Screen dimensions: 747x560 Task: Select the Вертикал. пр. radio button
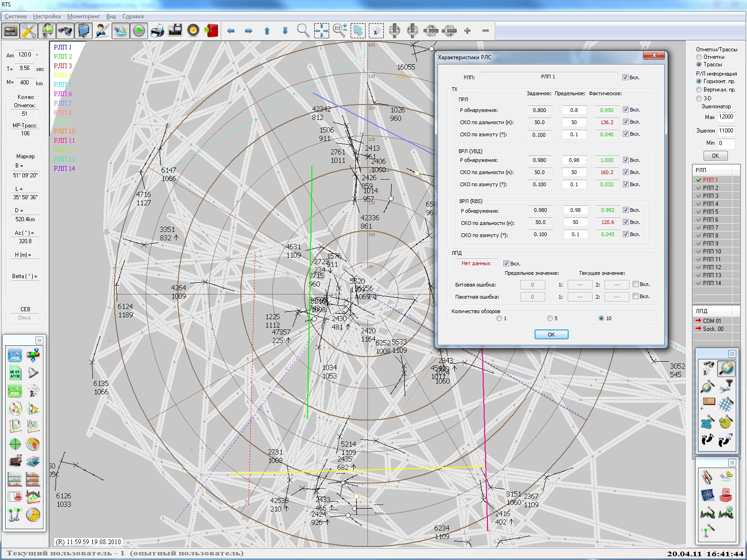point(699,90)
